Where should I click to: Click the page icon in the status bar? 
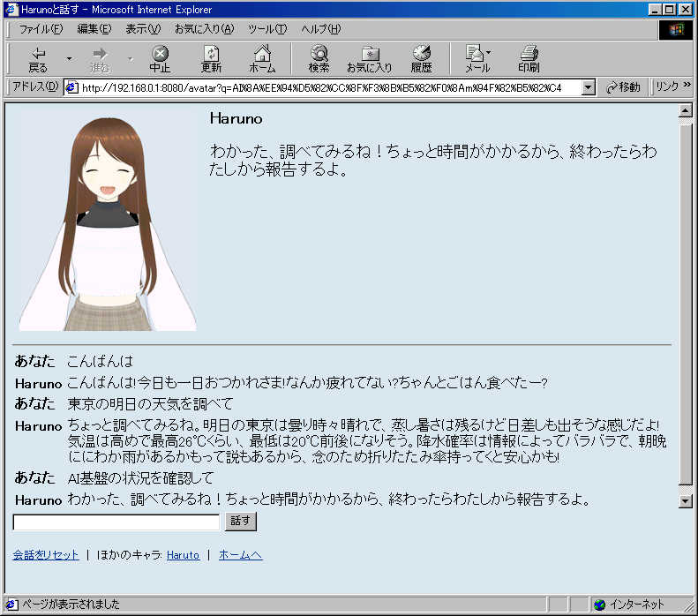[11, 605]
